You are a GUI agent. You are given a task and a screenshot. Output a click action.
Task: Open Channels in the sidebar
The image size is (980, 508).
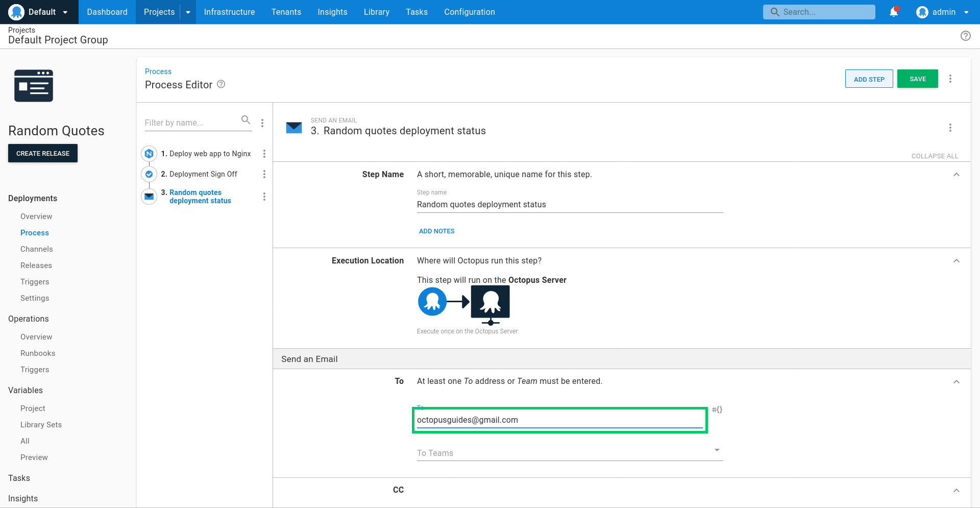(37, 249)
